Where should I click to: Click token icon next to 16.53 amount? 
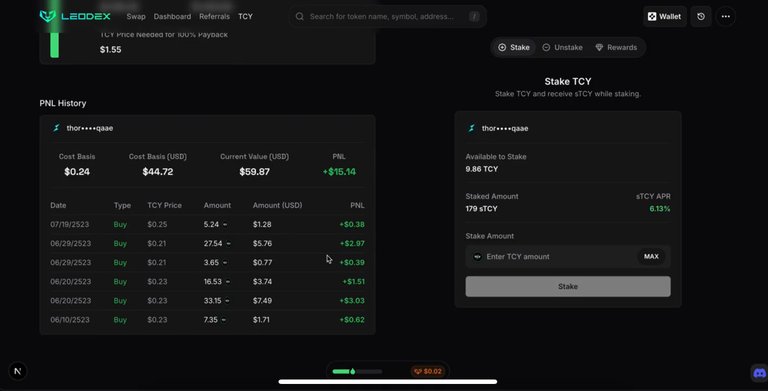(228, 282)
